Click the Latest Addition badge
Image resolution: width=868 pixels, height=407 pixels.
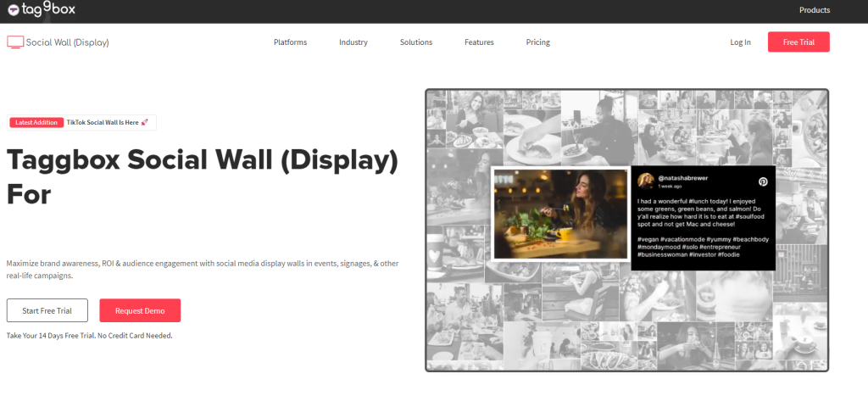[36, 122]
